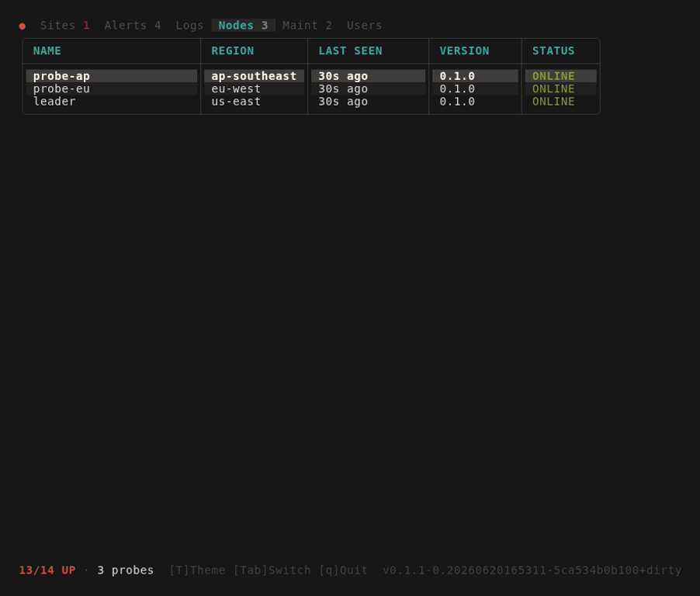Click the version string in status bar

click(532, 570)
